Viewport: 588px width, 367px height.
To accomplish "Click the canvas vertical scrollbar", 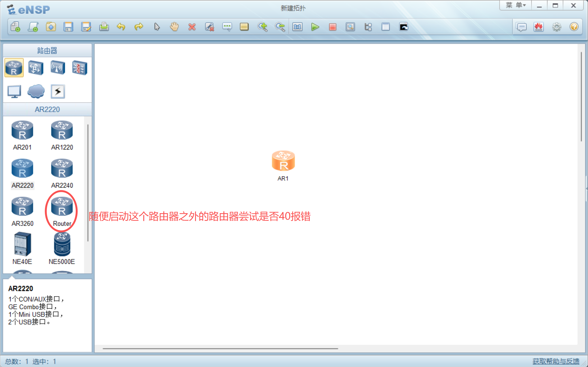I will pyautogui.click(x=581, y=97).
